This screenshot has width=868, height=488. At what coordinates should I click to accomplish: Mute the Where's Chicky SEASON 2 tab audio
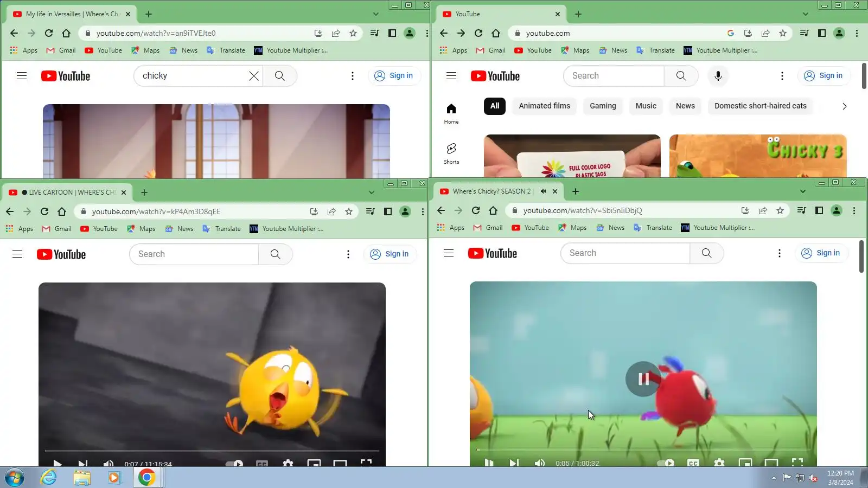click(543, 191)
